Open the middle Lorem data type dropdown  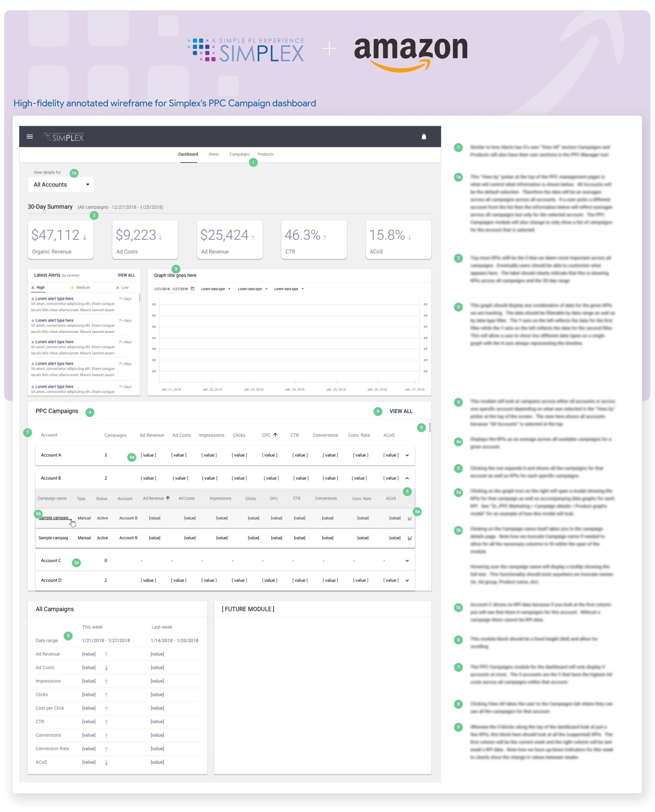(252, 289)
